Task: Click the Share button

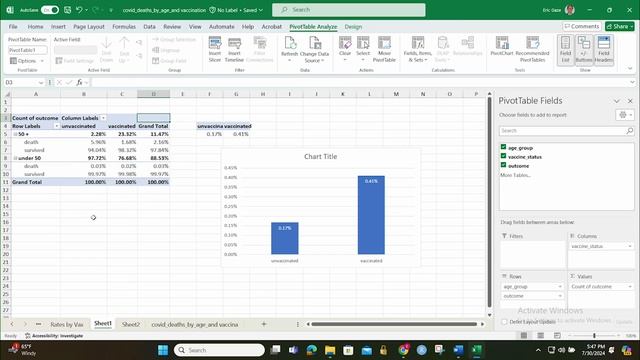Action: click(x=620, y=27)
